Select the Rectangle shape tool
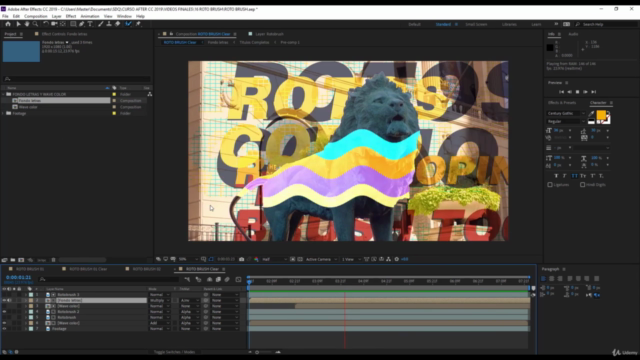 (73, 24)
